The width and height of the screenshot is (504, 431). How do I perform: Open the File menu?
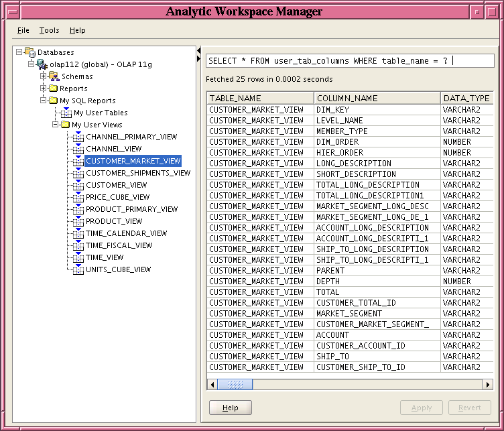(23, 30)
